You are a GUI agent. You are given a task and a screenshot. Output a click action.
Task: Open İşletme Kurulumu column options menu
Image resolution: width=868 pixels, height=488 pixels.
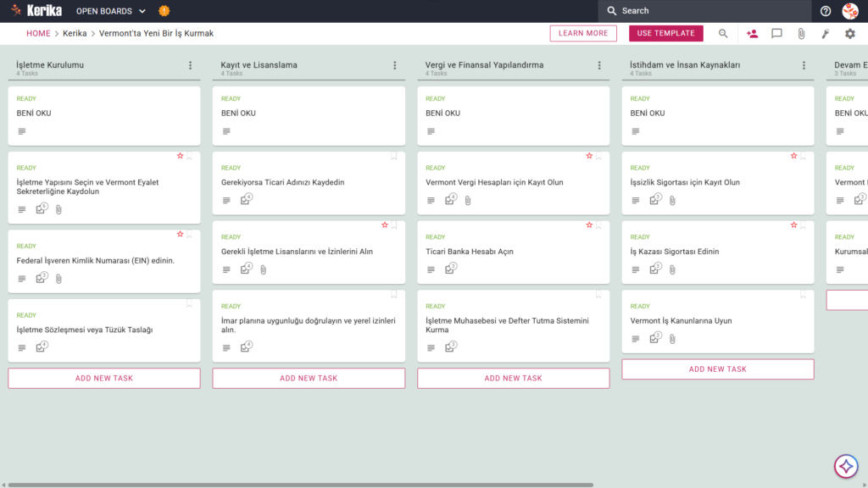click(191, 65)
